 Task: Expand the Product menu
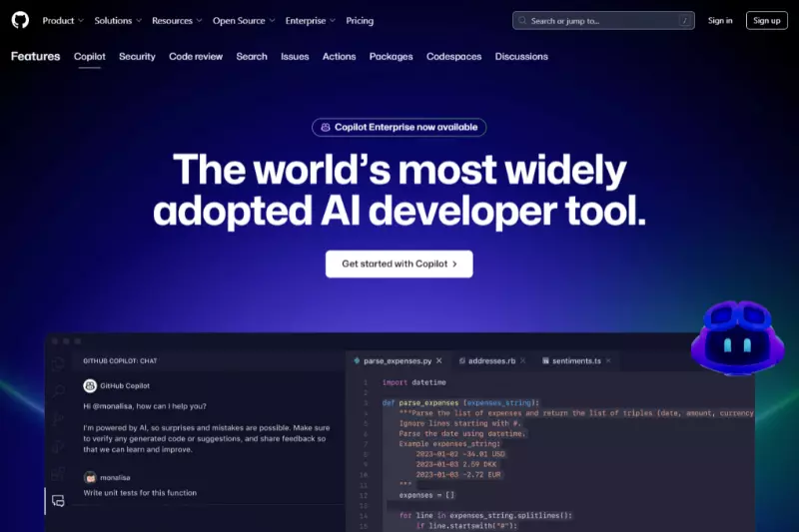63,21
